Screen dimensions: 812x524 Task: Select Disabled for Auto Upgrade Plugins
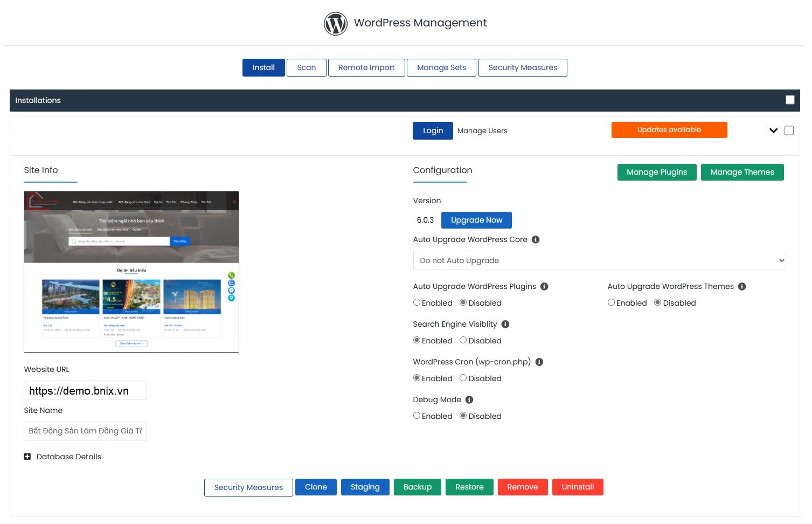click(x=463, y=302)
